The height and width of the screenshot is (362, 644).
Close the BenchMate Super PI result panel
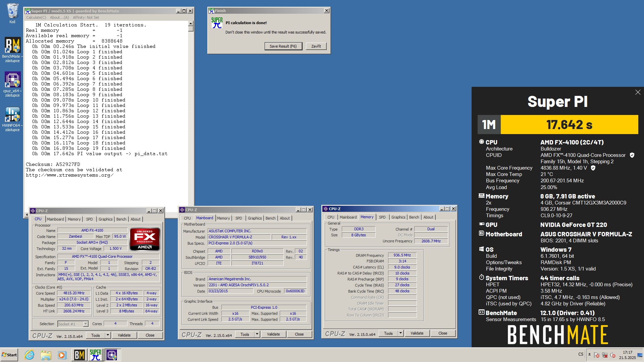[x=638, y=92]
